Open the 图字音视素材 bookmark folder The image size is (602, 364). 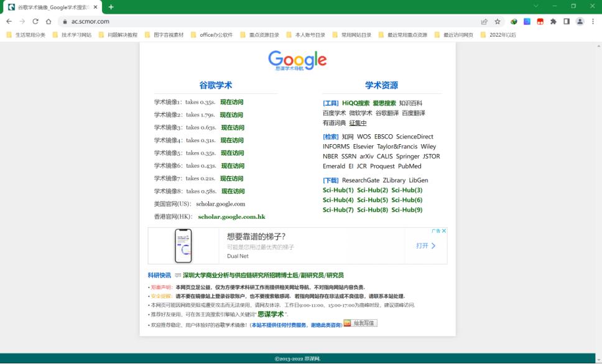click(164, 35)
